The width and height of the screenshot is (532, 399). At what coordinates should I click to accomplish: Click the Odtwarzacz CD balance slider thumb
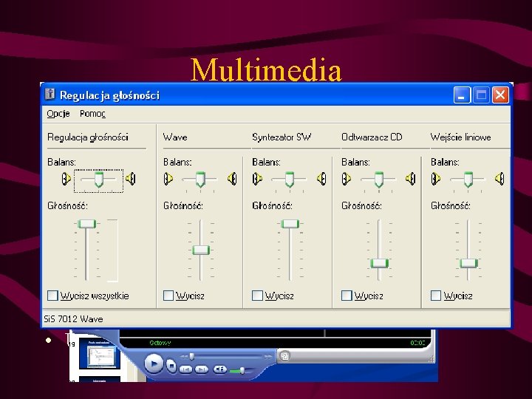(379, 180)
